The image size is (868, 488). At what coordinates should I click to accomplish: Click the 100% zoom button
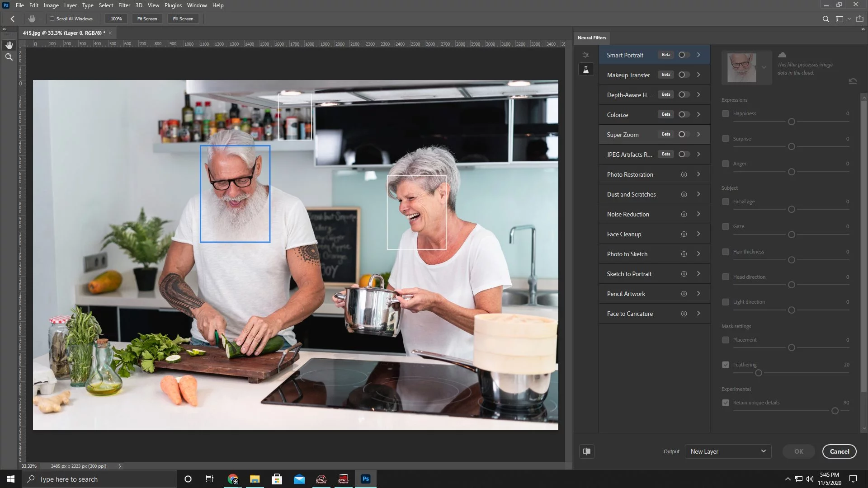pyautogui.click(x=116, y=19)
